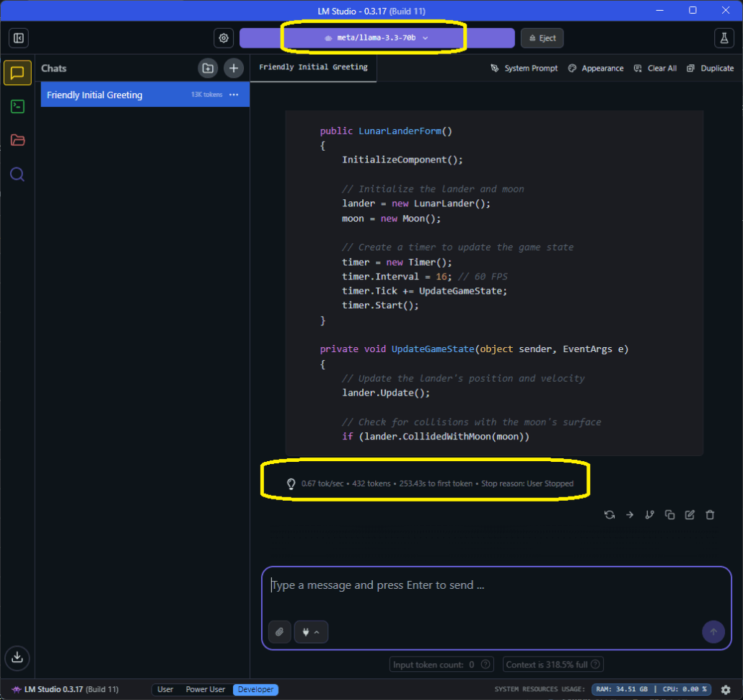Open the flask experiments icon

(x=724, y=38)
